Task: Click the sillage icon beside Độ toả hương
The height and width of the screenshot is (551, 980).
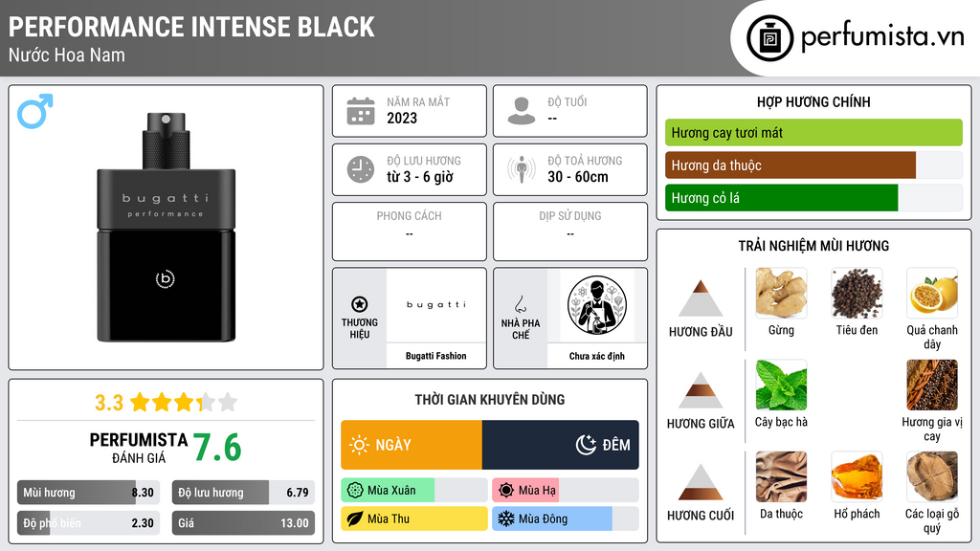Action: click(522, 169)
